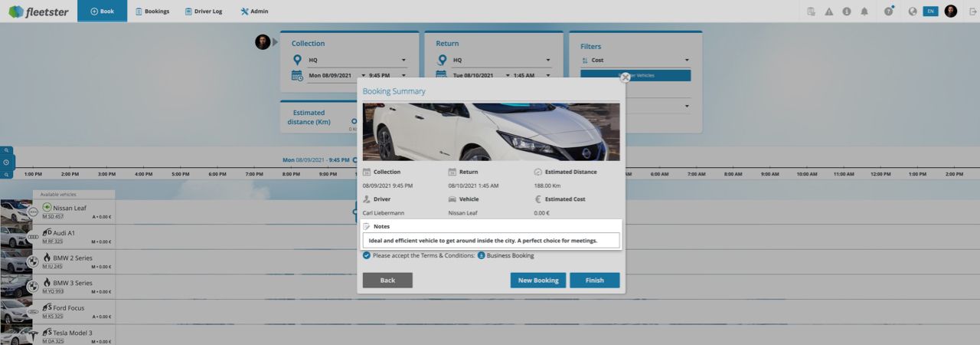Viewport: 980px width, 345px height.
Task: Click license plate M RF 325
Action: [53, 242]
